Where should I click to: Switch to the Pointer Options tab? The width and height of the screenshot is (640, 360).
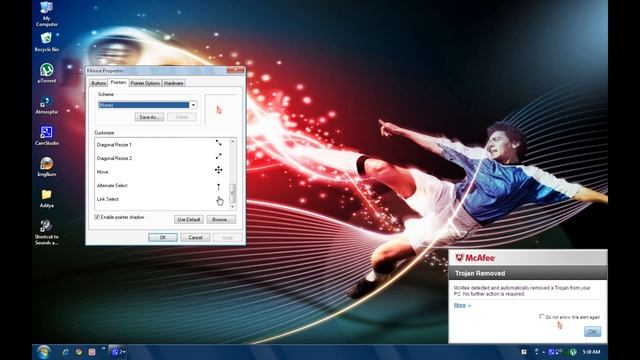tap(145, 83)
